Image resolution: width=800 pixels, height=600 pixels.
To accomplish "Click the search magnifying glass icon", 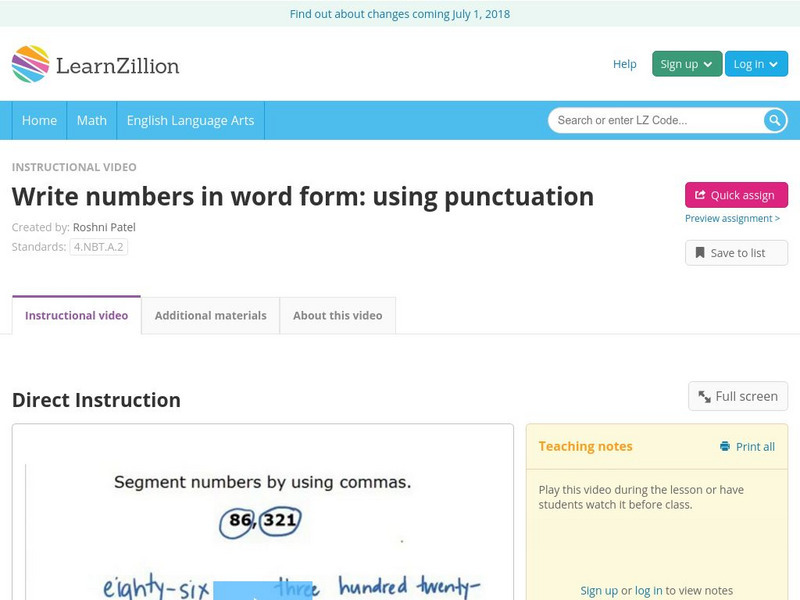I will [773, 120].
